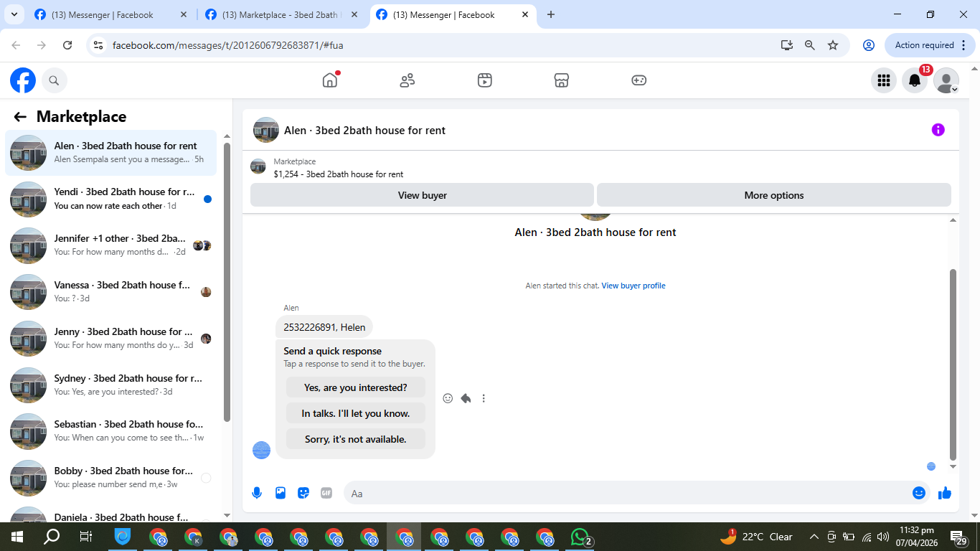Click More options button
980x551 pixels.
774,195
